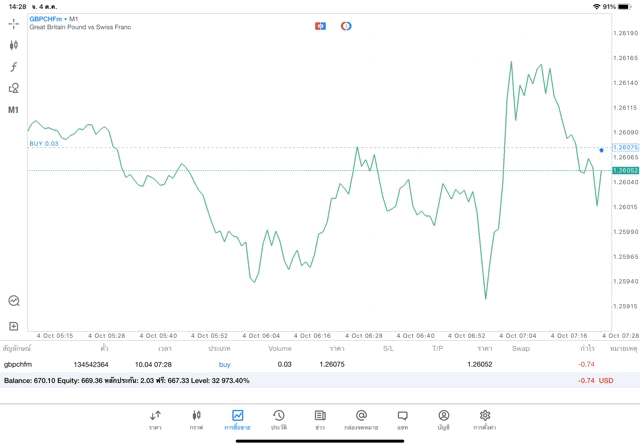Sort positions by Volume column header
This screenshot has width=640, height=447.
point(280,348)
